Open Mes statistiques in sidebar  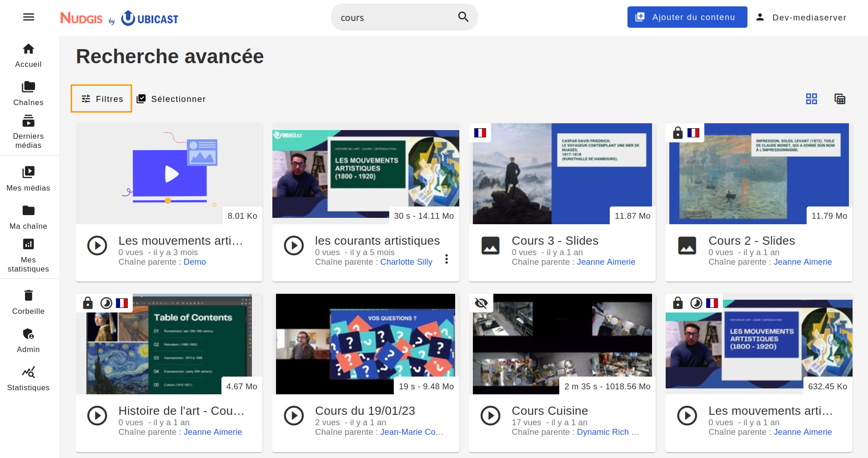click(29, 256)
